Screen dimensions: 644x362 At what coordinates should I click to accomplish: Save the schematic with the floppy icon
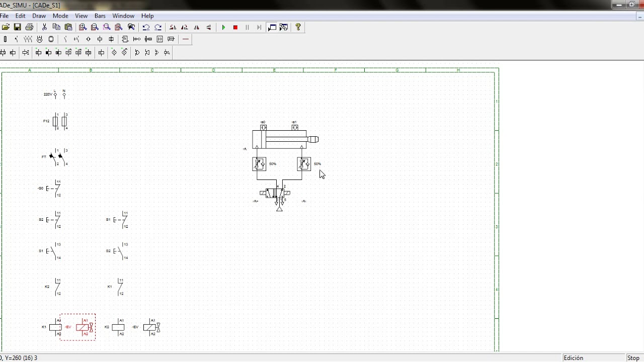click(x=17, y=27)
